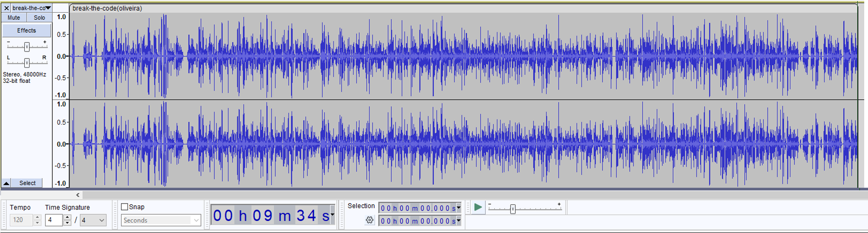The height and width of the screenshot is (233, 868).
Task: Open the Time Signature denominator dropdown
Action: pos(93,220)
